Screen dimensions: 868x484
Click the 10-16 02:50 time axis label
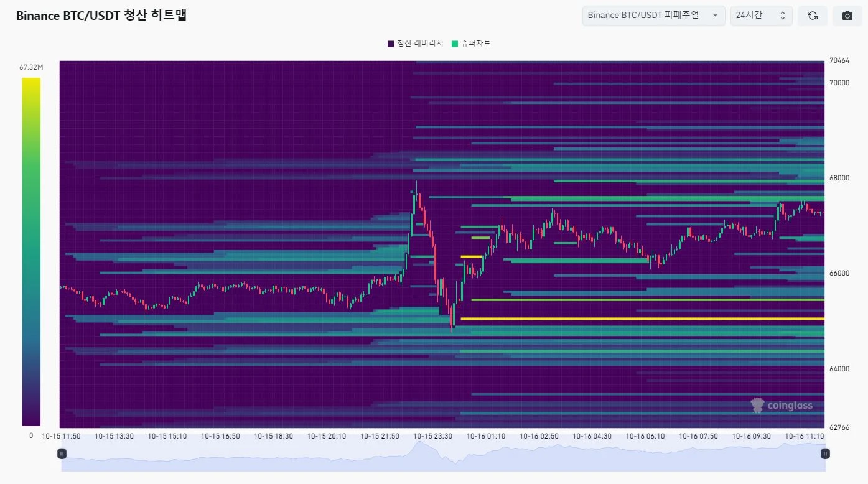539,436
